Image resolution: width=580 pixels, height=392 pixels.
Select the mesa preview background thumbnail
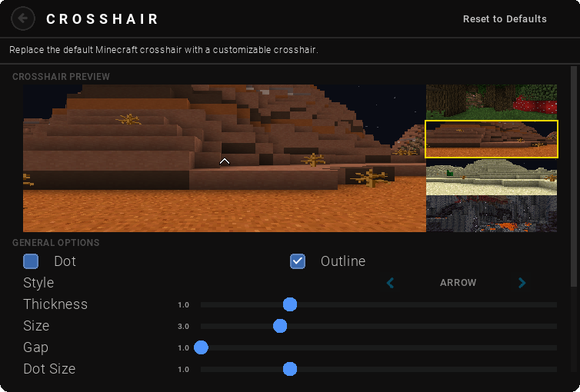coord(492,139)
